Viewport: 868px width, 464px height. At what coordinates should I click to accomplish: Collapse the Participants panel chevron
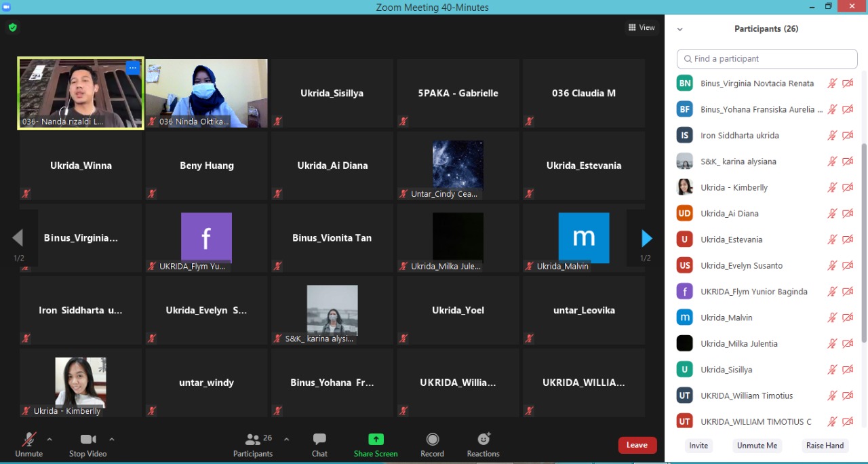pyautogui.click(x=679, y=29)
